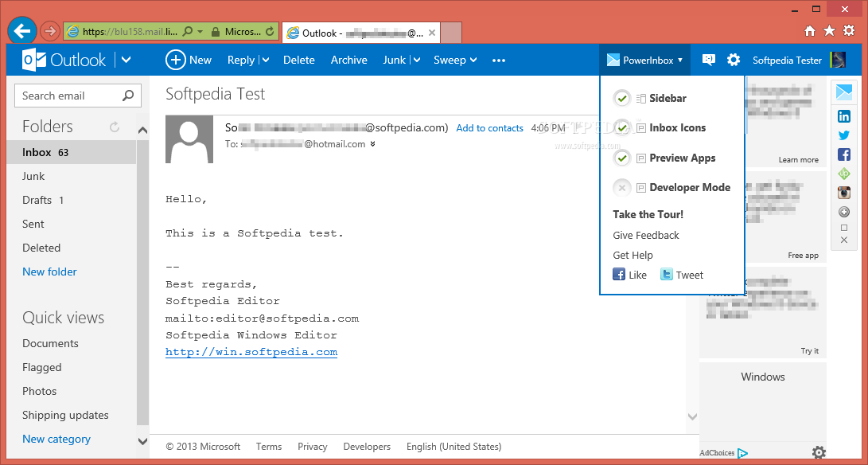The width and height of the screenshot is (868, 465).
Task: Click the Facebook Like icon
Action: click(619, 275)
